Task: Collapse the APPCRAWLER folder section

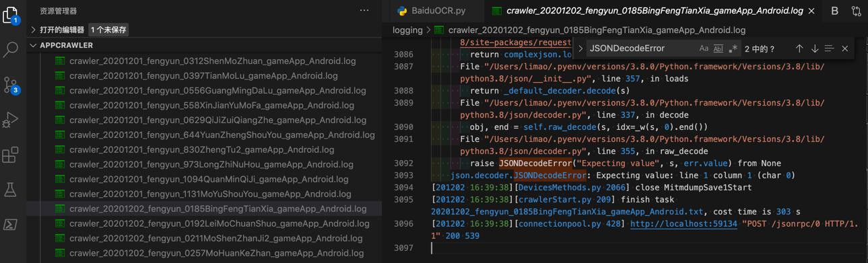Action: click(33, 45)
